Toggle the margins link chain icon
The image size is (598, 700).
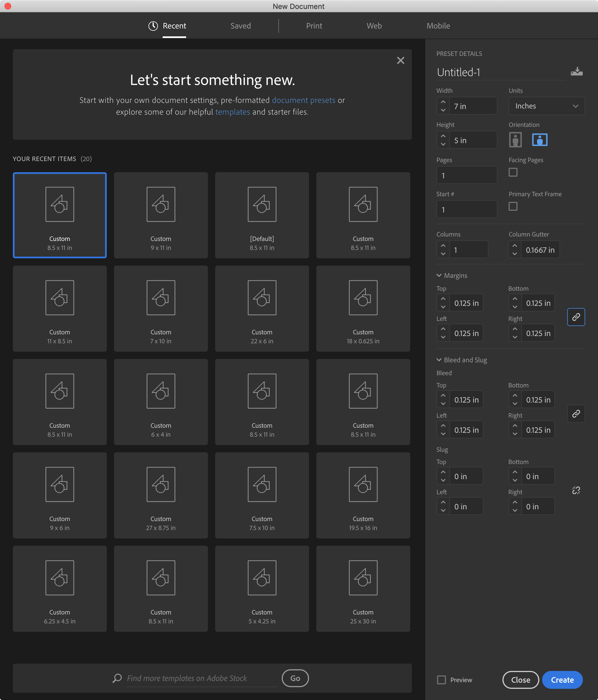(x=576, y=317)
